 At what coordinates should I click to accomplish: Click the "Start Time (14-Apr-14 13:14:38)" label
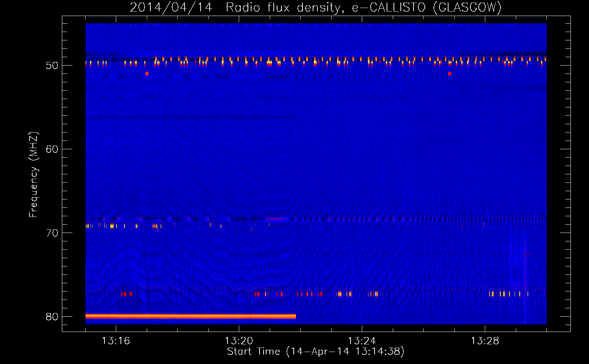316,352
